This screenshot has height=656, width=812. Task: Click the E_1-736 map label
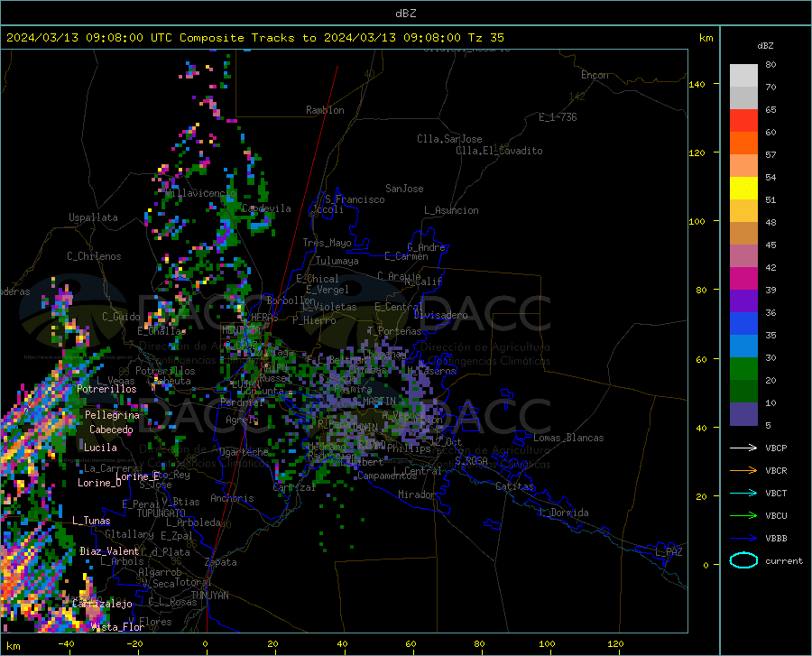[x=558, y=117]
